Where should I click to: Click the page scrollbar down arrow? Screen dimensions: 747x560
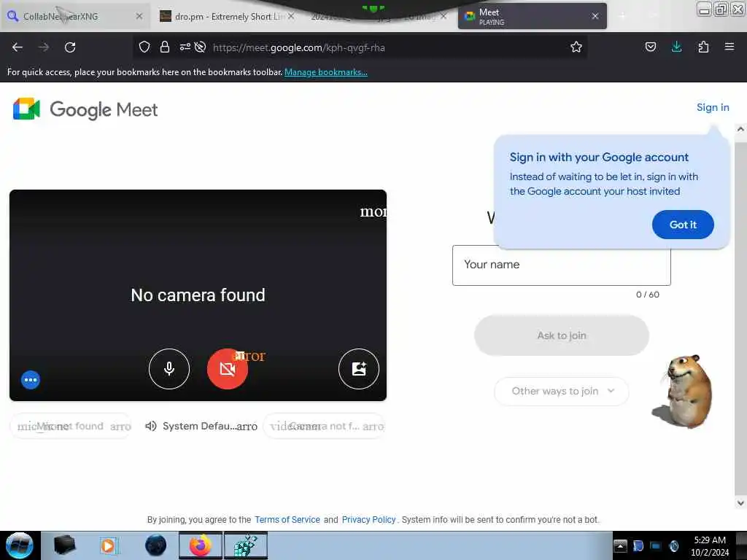(740, 503)
